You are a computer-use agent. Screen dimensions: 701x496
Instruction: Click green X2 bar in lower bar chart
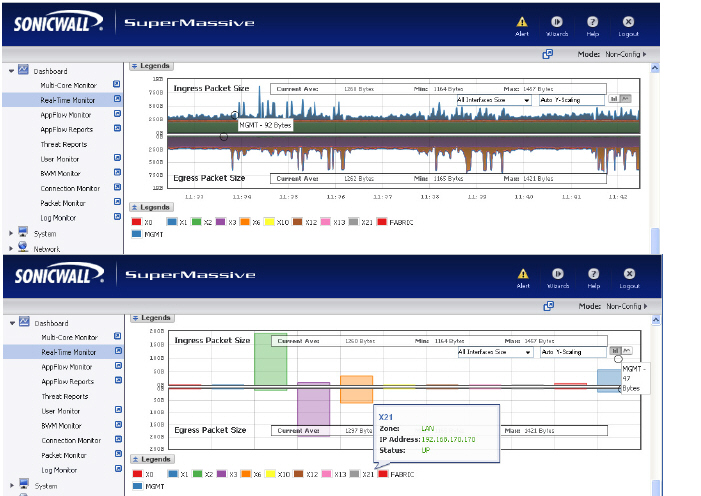pos(270,361)
